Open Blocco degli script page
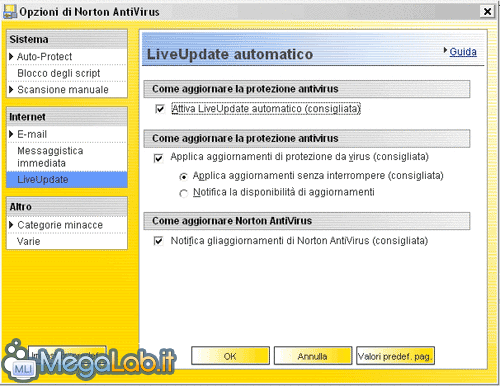 pos(59,73)
